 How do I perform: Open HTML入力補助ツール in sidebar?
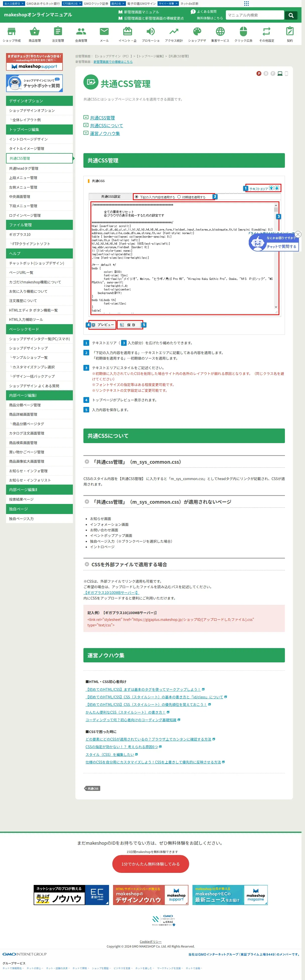(39, 320)
